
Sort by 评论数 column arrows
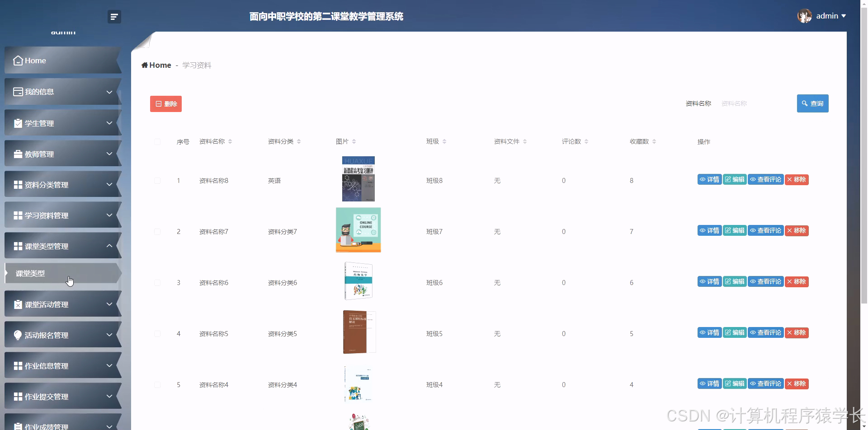pos(586,141)
